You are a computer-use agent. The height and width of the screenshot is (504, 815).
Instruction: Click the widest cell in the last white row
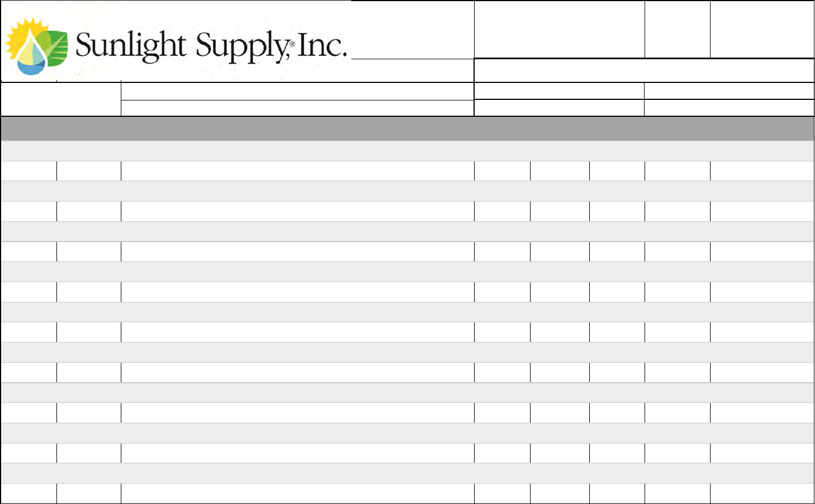297,493
